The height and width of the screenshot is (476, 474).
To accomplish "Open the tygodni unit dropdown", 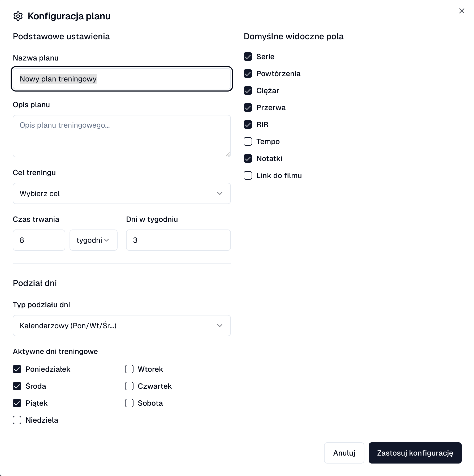I will click(x=93, y=240).
